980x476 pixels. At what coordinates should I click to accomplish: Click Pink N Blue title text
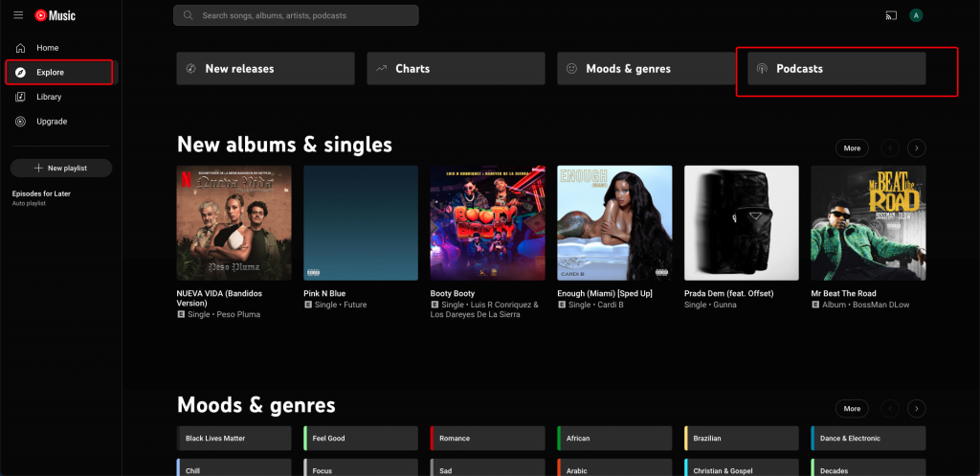pos(324,293)
